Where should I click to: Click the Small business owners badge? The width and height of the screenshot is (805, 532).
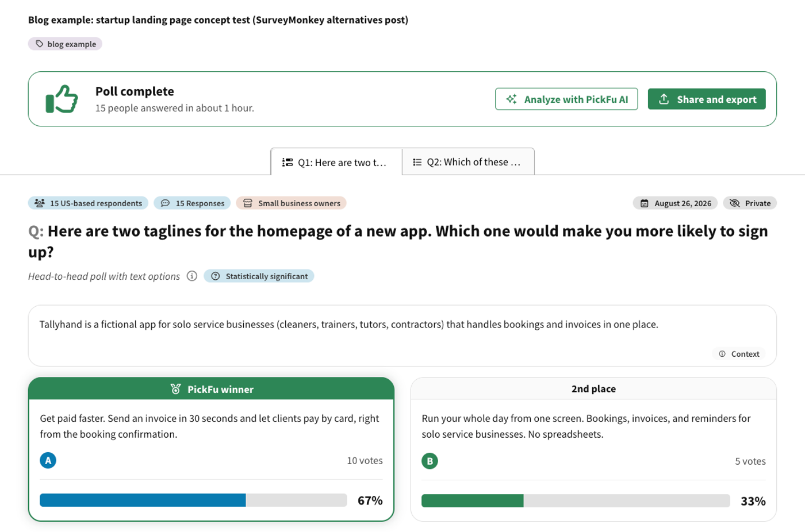(x=291, y=203)
